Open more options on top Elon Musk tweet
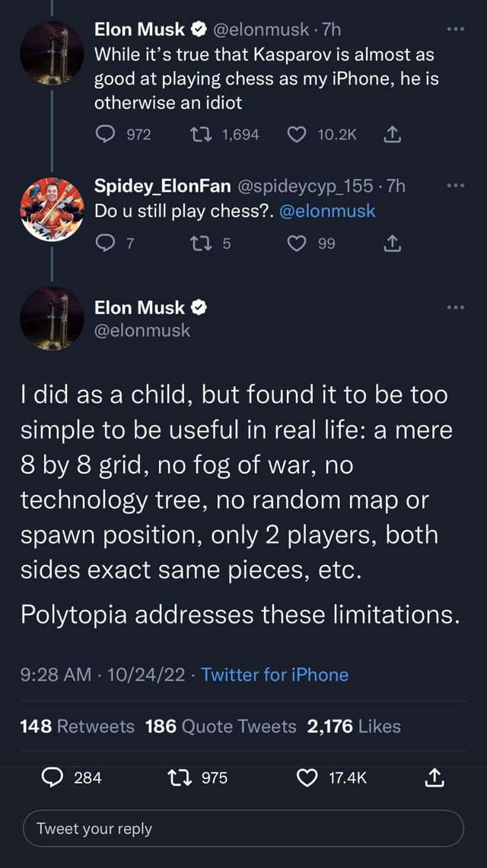 (x=456, y=28)
